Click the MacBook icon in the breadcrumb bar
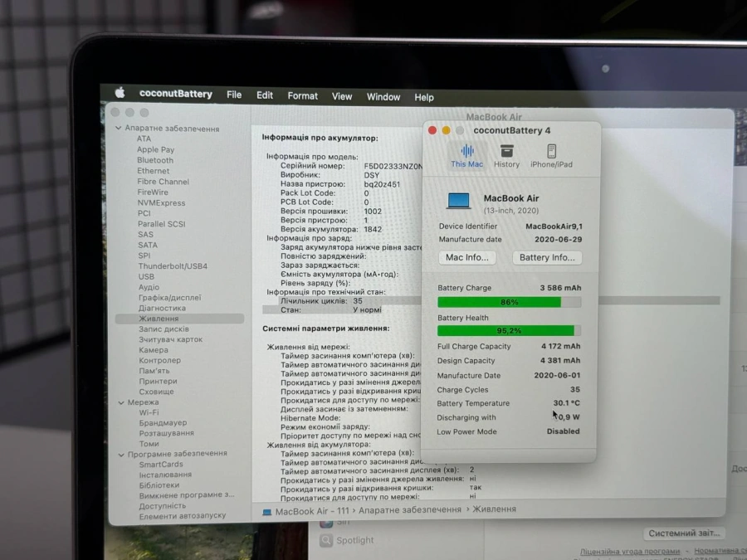The height and width of the screenshot is (560, 747). coord(267,509)
